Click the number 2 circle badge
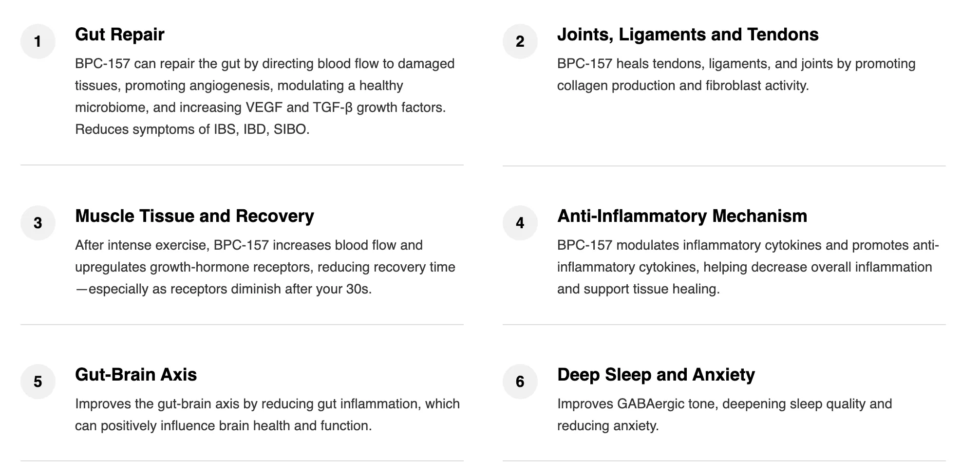Screen dimensions: 980x475 [520, 41]
